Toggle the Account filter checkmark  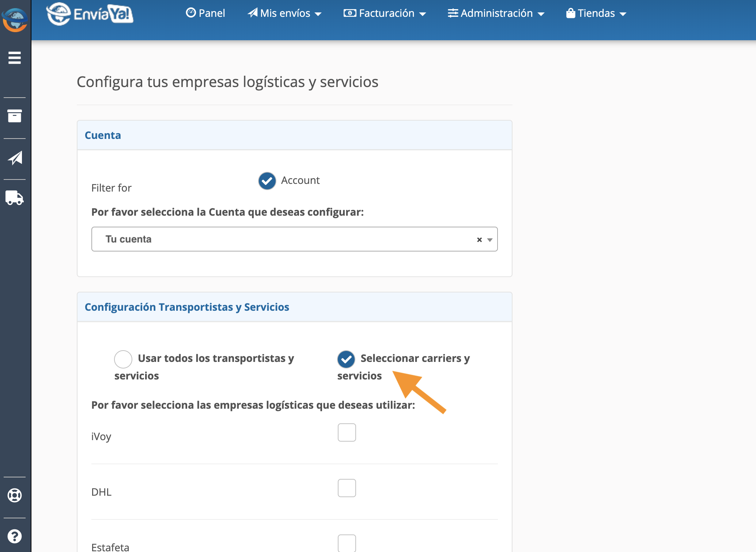pyautogui.click(x=267, y=181)
